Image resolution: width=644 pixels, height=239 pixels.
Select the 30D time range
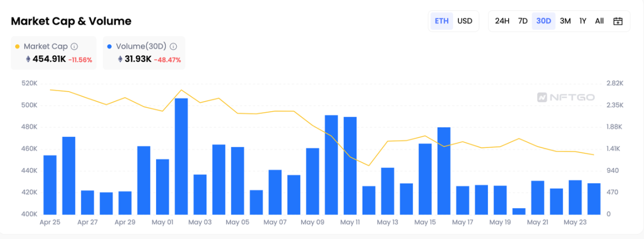(x=543, y=21)
